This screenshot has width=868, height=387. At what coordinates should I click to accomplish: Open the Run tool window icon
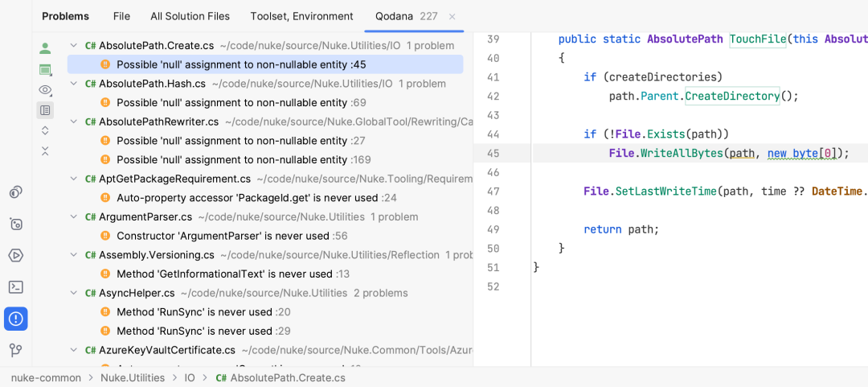coord(15,256)
